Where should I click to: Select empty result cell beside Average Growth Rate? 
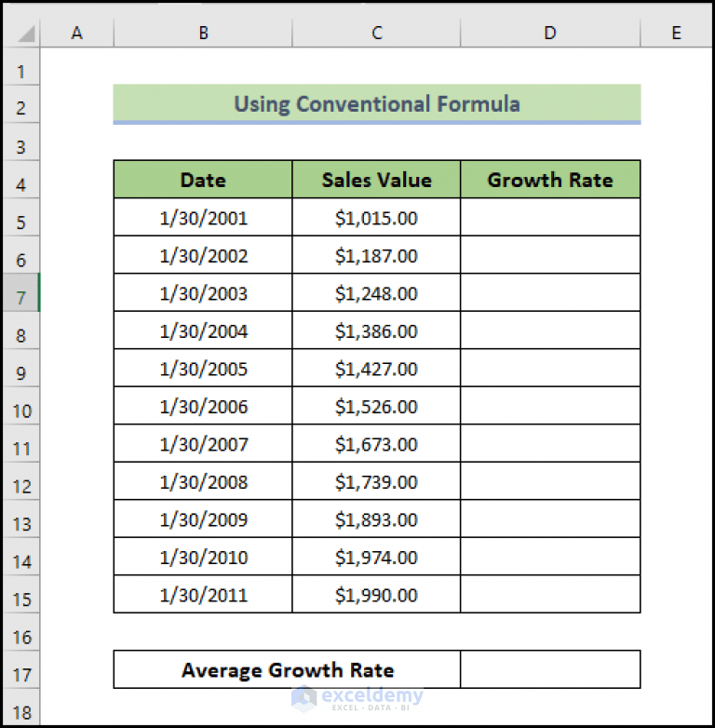550,669
